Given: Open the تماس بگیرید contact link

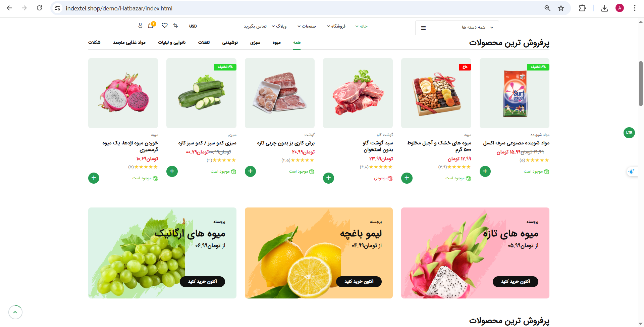Looking at the screenshot, I should 255,26.
